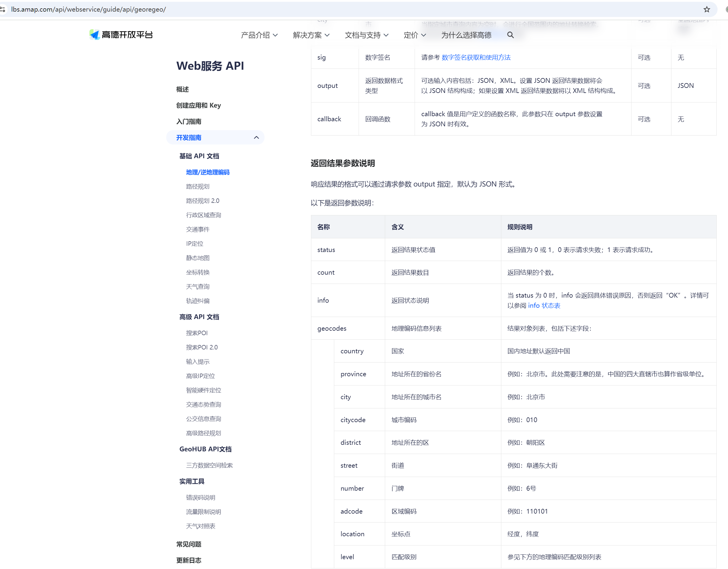Click the search magnifier icon
The height and width of the screenshot is (569, 728).
[510, 35]
